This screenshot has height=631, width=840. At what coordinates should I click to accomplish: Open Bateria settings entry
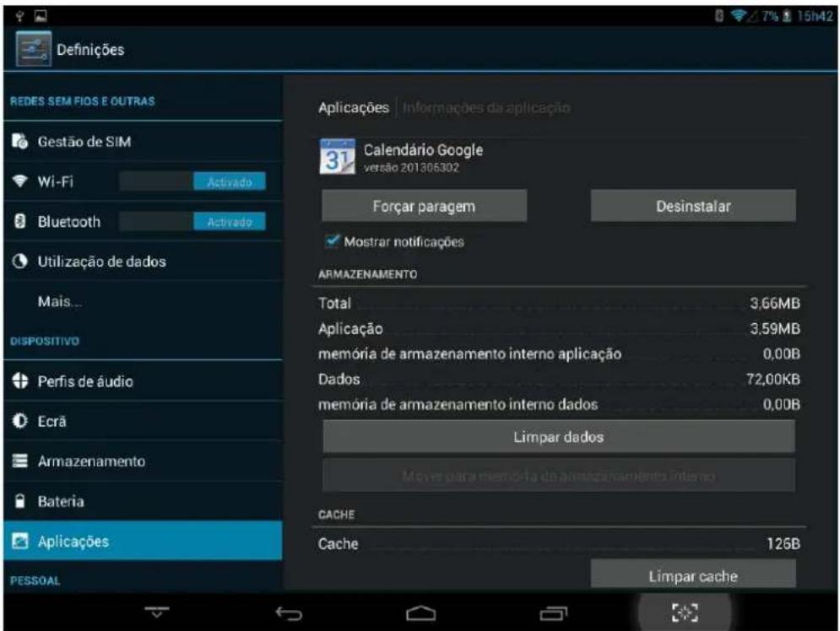[143, 501]
